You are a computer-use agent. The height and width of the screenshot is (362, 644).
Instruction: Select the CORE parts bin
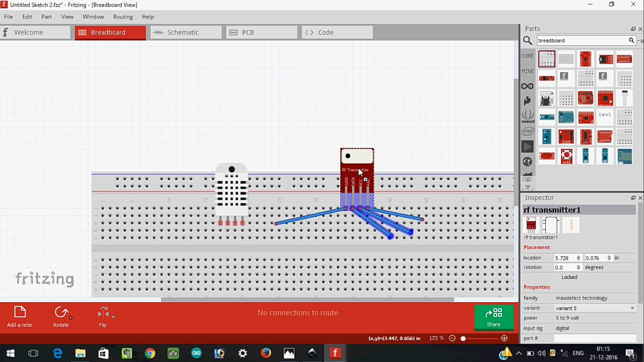pyautogui.click(x=528, y=56)
